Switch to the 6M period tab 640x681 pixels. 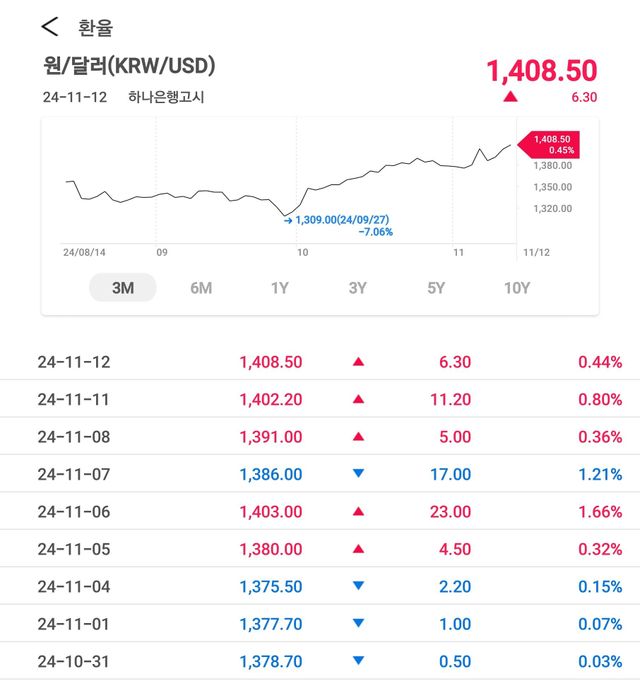201,288
